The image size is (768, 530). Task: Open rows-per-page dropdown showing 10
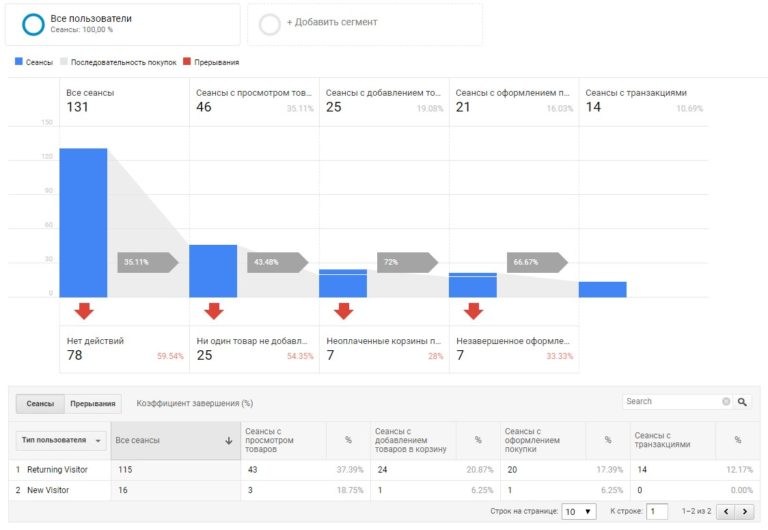(579, 511)
